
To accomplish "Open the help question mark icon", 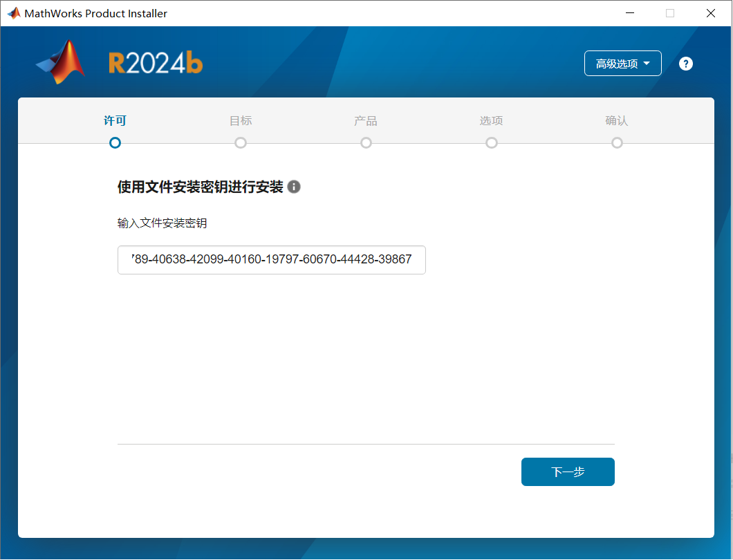I will pos(685,64).
